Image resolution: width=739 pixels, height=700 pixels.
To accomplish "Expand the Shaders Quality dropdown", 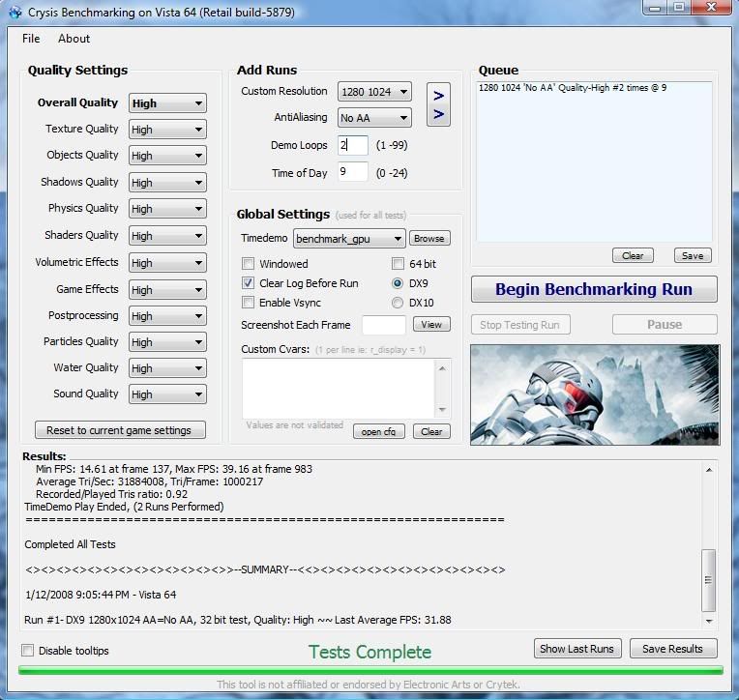I will click(x=167, y=236).
